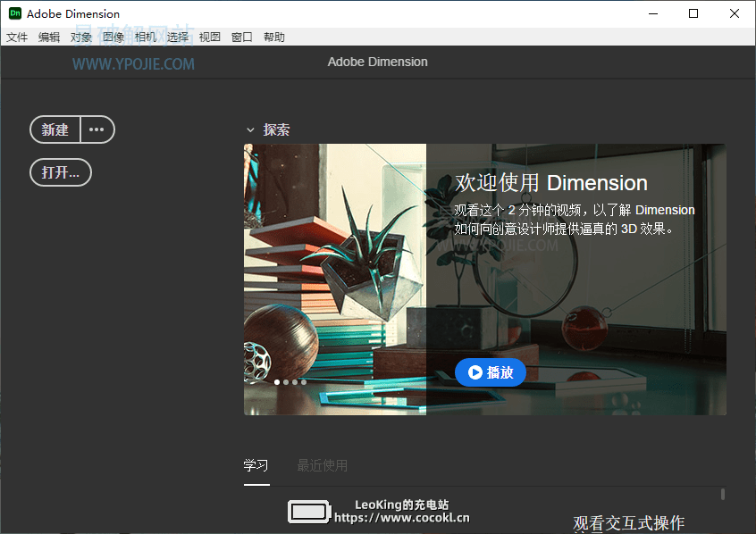Open the 窗口 menu
The height and width of the screenshot is (534, 756).
click(x=242, y=38)
